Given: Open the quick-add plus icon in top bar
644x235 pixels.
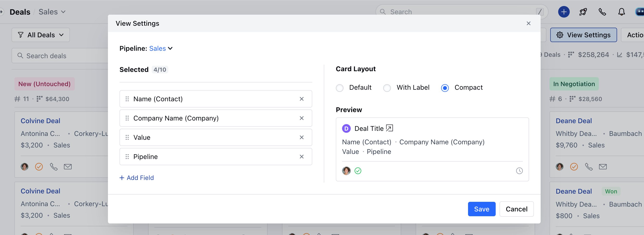Looking at the screenshot, I should pos(563,12).
